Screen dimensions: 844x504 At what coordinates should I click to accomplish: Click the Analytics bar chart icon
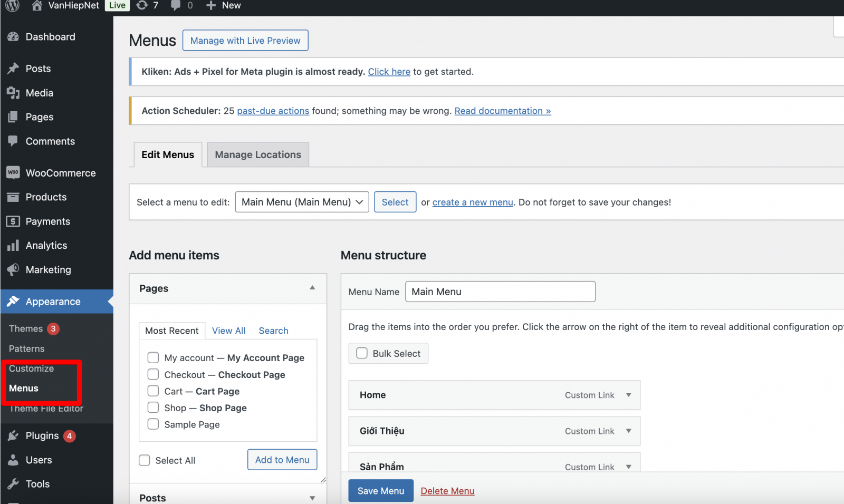pyautogui.click(x=13, y=246)
